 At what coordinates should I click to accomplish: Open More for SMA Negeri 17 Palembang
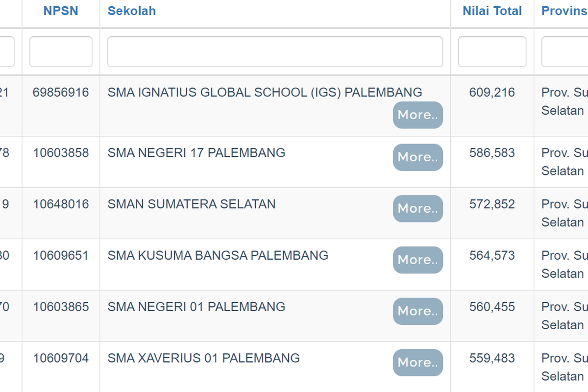[x=417, y=157]
